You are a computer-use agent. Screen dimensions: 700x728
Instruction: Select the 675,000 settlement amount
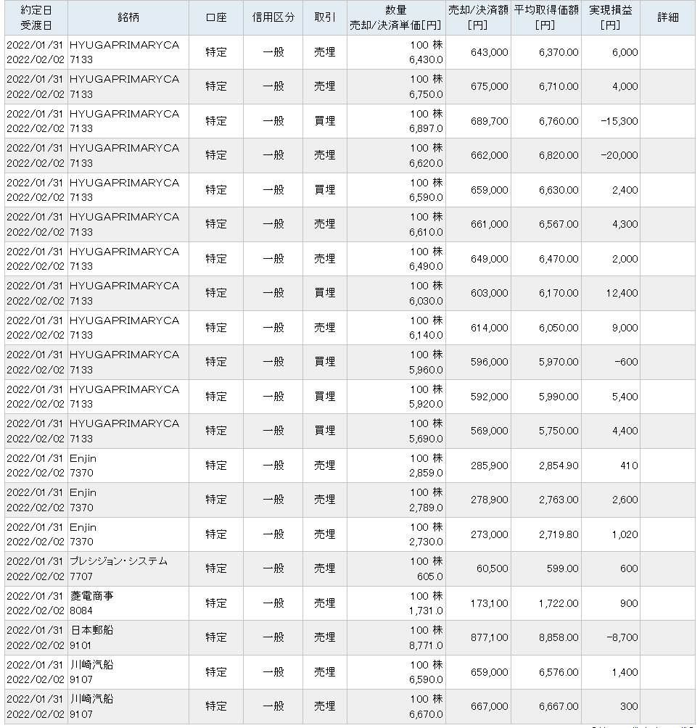click(489, 86)
